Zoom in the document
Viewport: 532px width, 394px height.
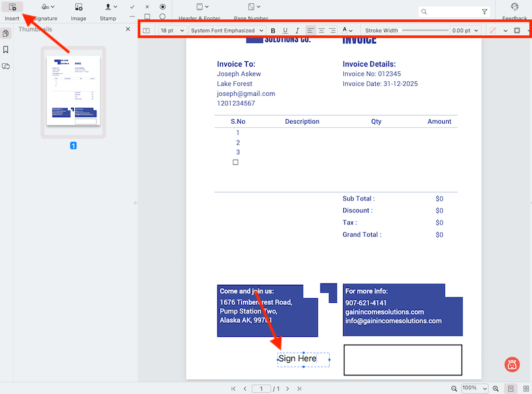[495, 389]
